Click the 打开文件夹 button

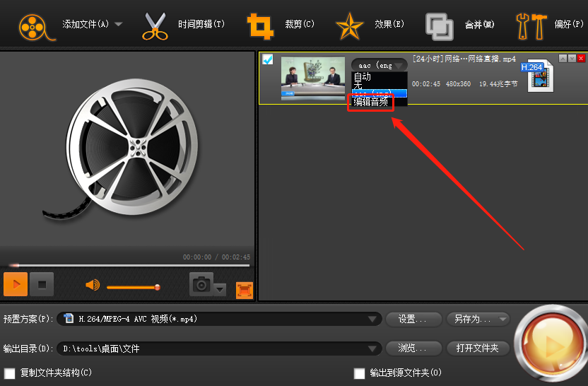tap(478, 349)
